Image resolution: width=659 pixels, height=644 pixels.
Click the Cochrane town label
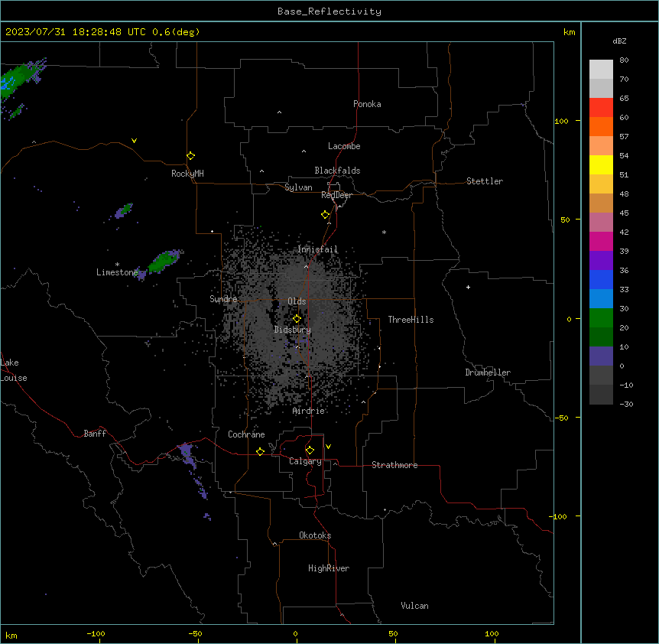pyautogui.click(x=246, y=434)
